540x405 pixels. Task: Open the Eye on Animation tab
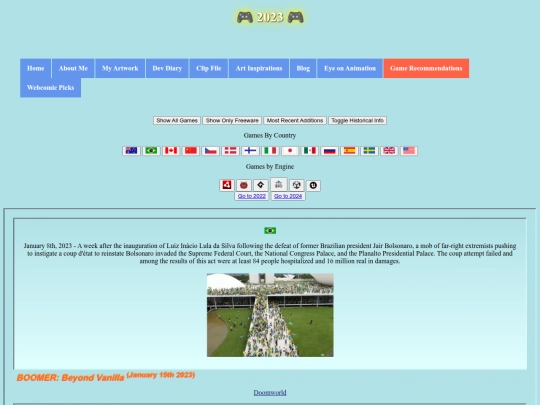point(350,68)
